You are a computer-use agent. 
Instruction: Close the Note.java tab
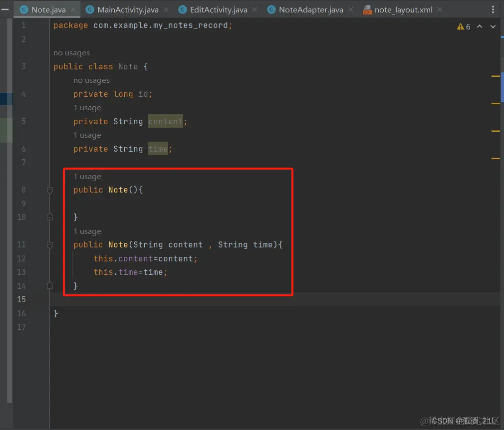tap(73, 9)
